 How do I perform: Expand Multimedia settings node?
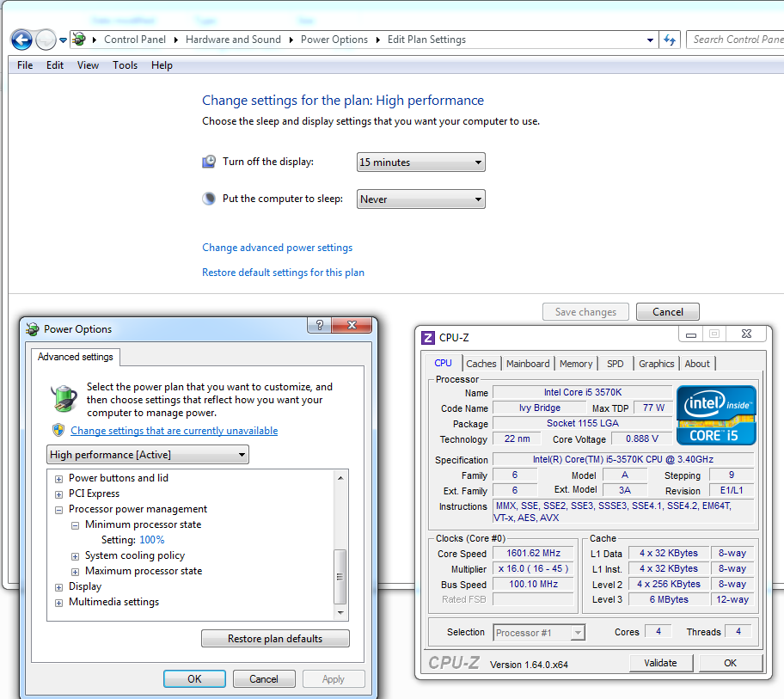[59, 603]
